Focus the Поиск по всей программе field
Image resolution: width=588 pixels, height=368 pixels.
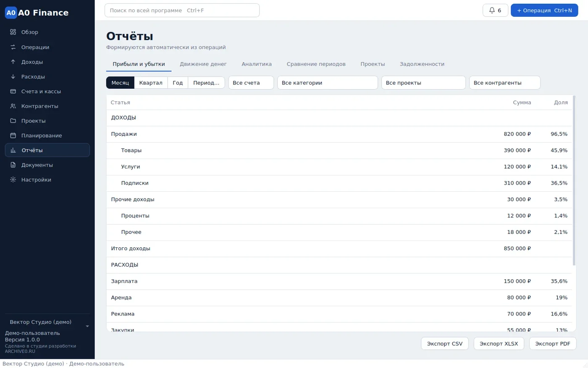pyautogui.click(x=182, y=11)
